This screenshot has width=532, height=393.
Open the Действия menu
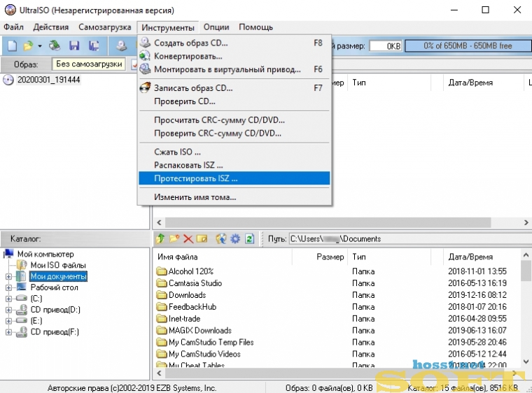pos(51,27)
